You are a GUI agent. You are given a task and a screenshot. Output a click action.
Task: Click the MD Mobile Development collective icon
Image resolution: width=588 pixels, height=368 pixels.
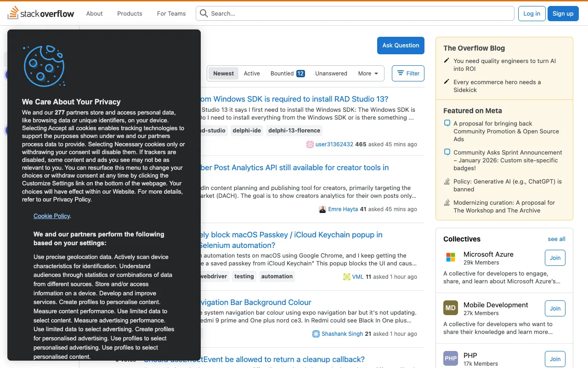coord(450,308)
